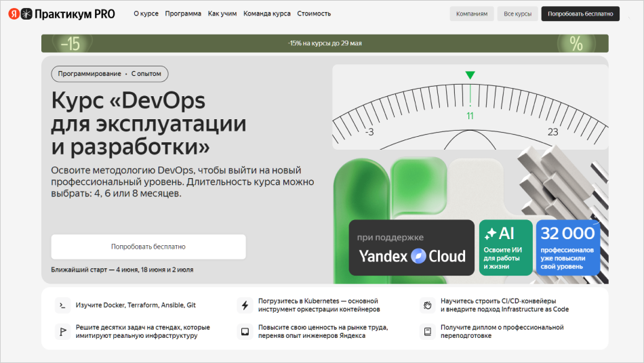
Task: Open the -15% на курсы promo banner
Action: pos(325,43)
